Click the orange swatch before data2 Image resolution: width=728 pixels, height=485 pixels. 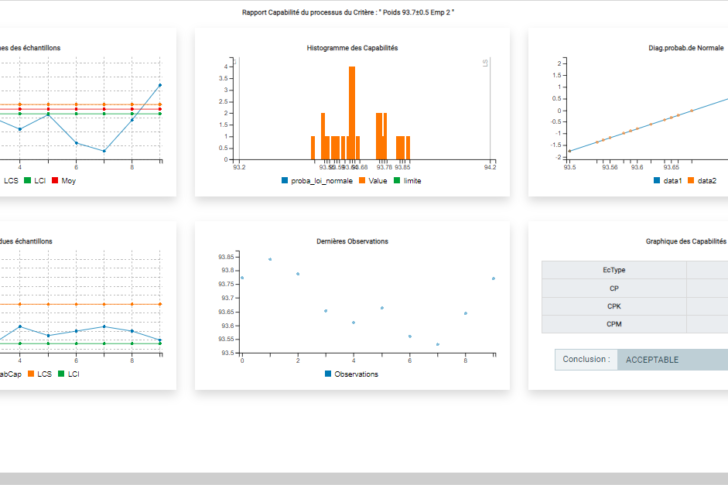click(x=691, y=180)
